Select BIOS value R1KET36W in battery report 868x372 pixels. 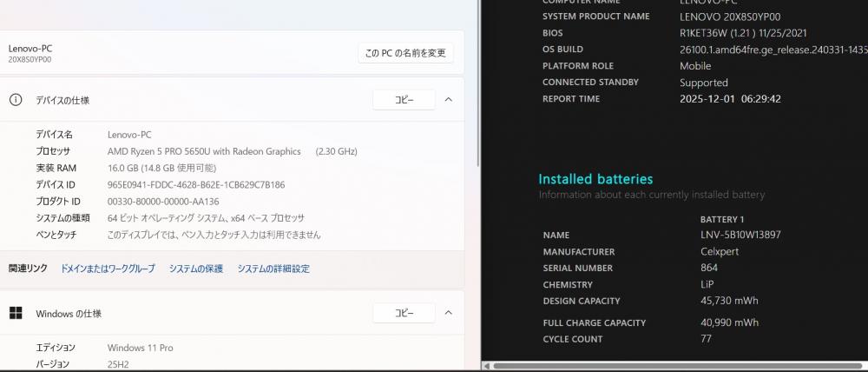(x=743, y=33)
